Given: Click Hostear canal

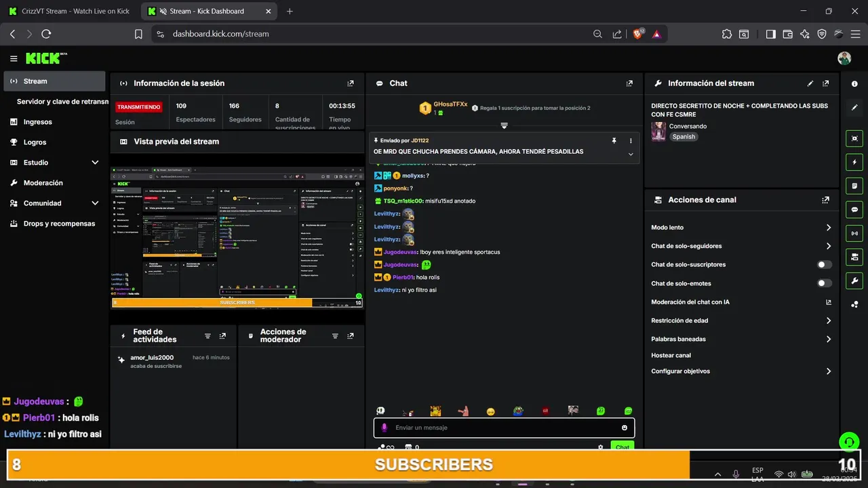Looking at the screenshot, I should point(671,355).
